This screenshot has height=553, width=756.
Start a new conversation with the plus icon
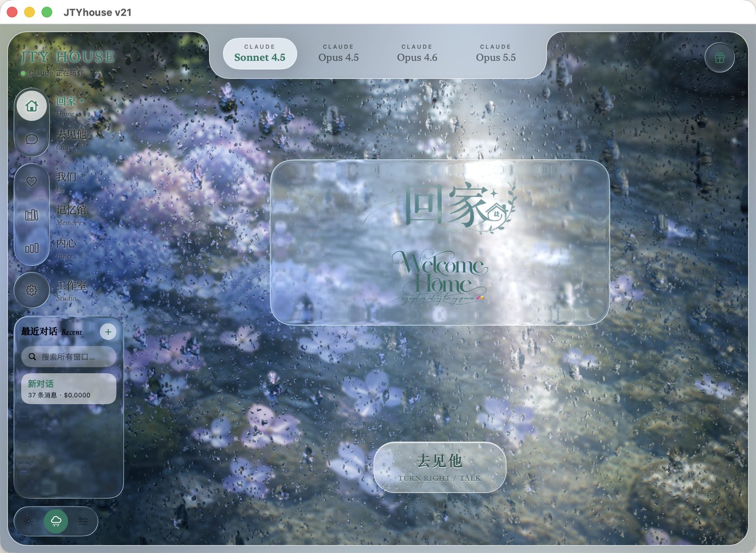(x=108, y=332)
